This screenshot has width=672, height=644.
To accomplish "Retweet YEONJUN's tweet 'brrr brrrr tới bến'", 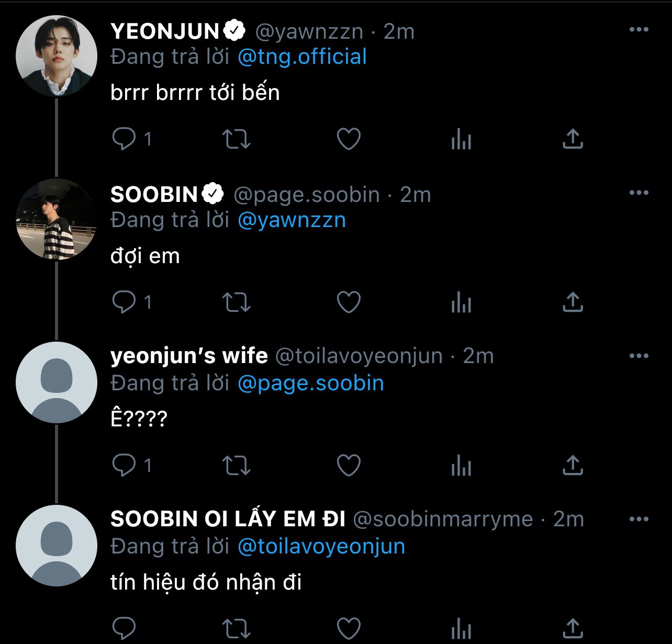I will 237,139.
